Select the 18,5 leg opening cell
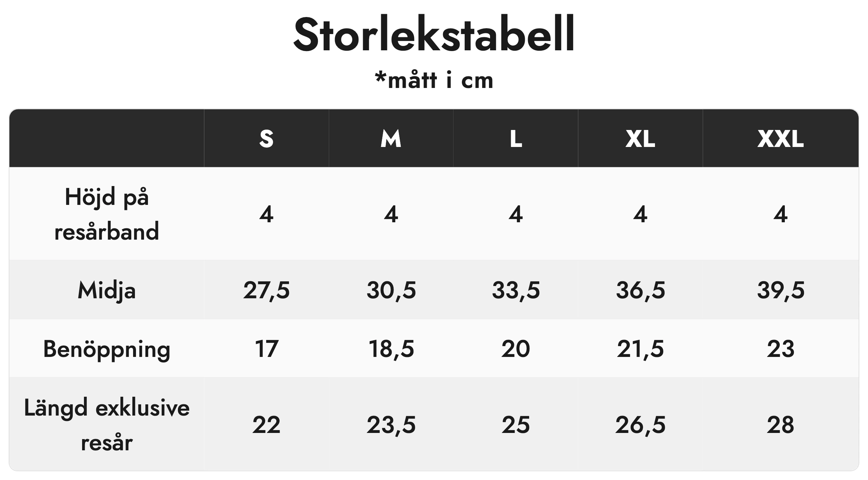868x480 pixels. 391,349
